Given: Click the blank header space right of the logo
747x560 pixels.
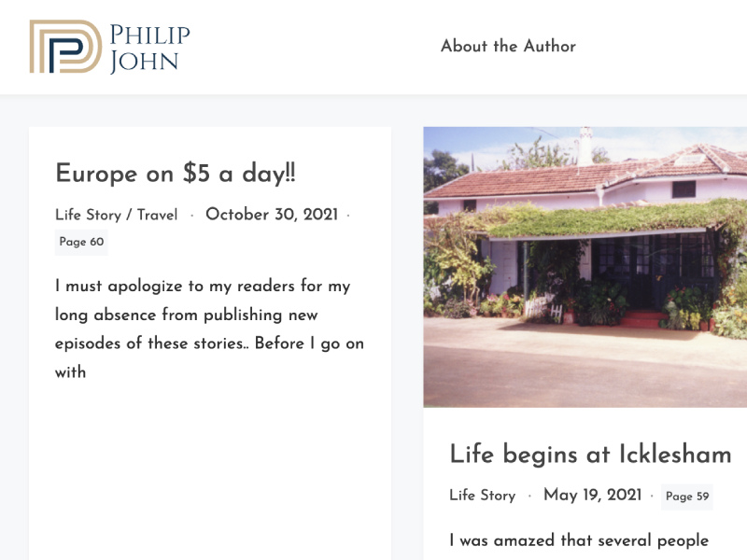Looking at the screenshot, I should coord(308,47).
